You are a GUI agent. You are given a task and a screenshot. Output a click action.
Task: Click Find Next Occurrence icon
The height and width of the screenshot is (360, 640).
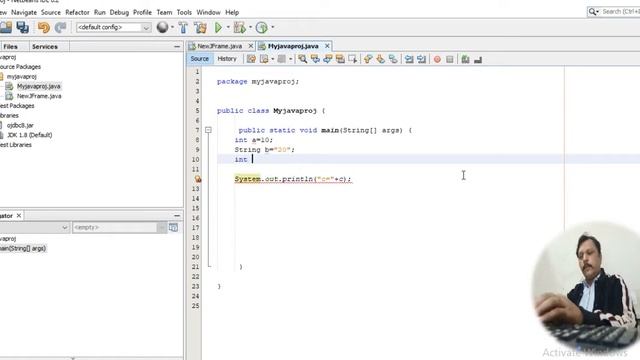click(327, 59)
